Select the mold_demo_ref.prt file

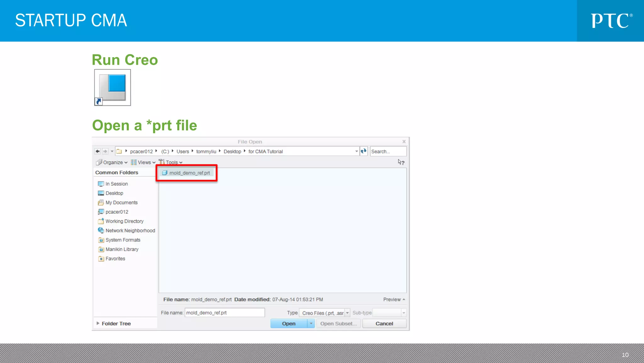(x=186, y=173)
